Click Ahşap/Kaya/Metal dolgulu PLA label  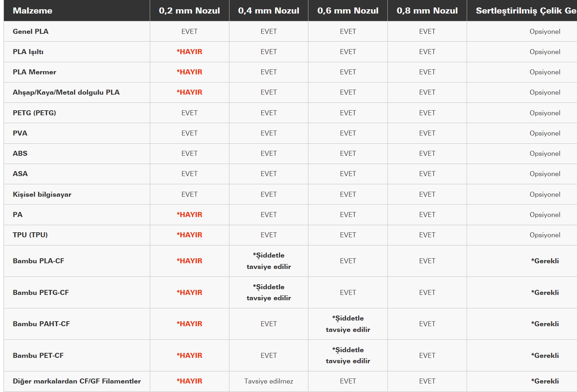(66, 92)
